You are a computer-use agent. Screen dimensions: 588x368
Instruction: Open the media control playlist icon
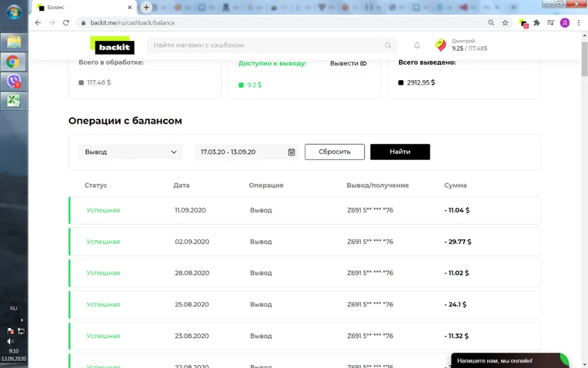[x=550, y=22]
